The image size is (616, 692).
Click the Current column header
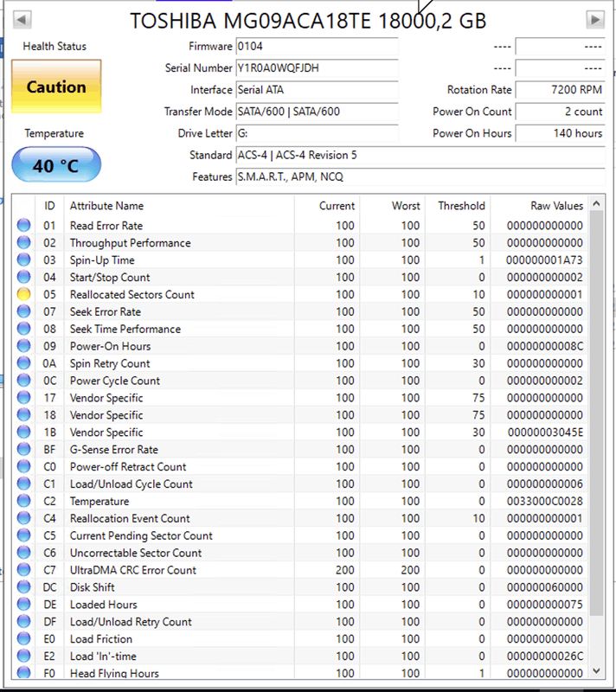327,206
